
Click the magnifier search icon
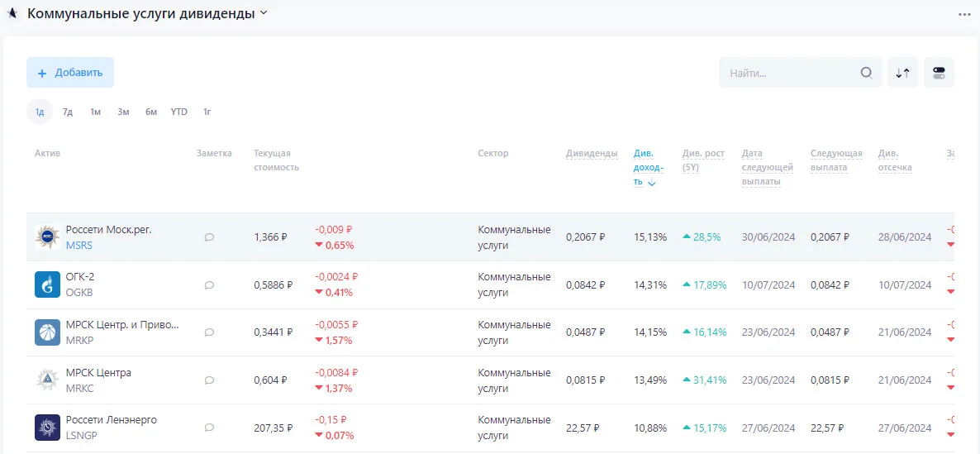[x=866, y=73]
